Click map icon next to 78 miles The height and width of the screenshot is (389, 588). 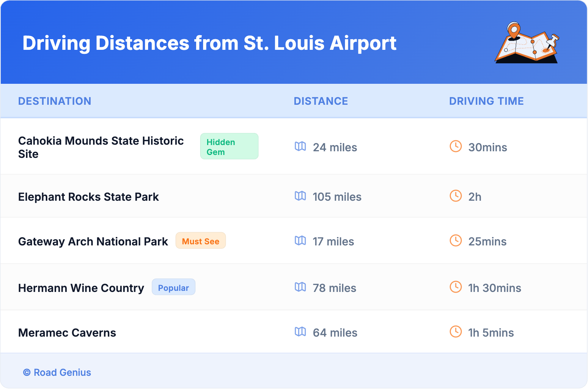click(300, 287)
